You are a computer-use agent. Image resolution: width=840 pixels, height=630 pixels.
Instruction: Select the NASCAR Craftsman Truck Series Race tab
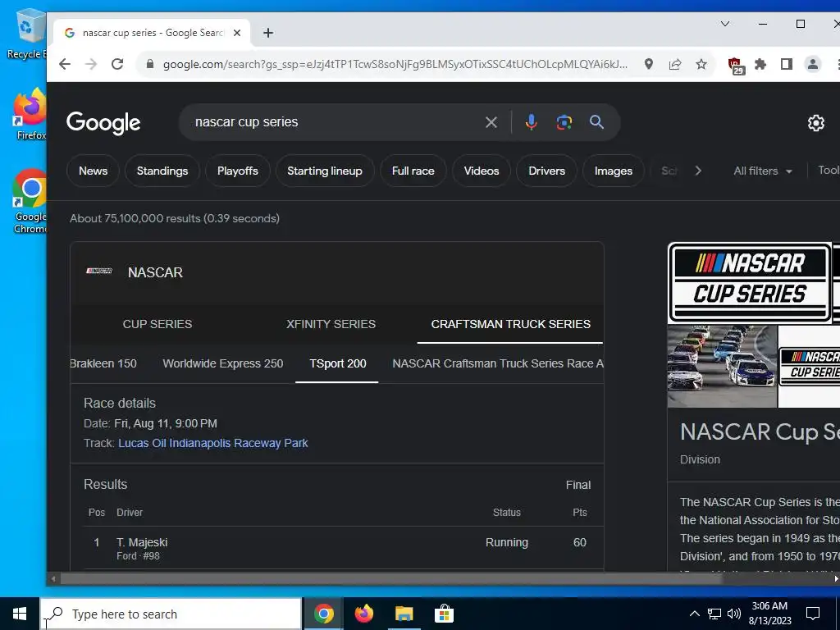pyautogui.click(x=498, y=363)
